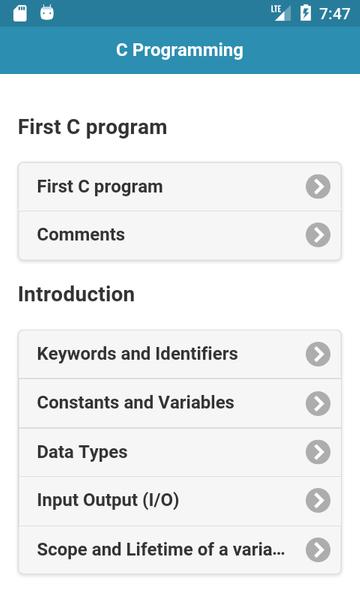Tap the C Programming header title
The height and width of the screenshot is (600, 360).
pyautogui.click(x=179, y=51)
